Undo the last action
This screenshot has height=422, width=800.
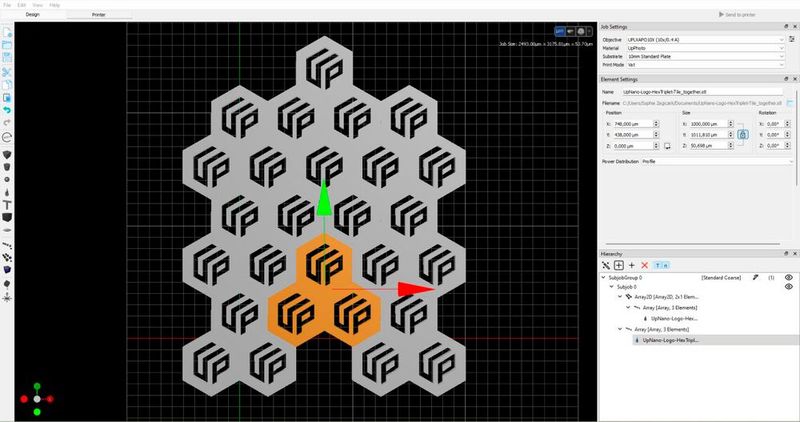pos(7,110)
